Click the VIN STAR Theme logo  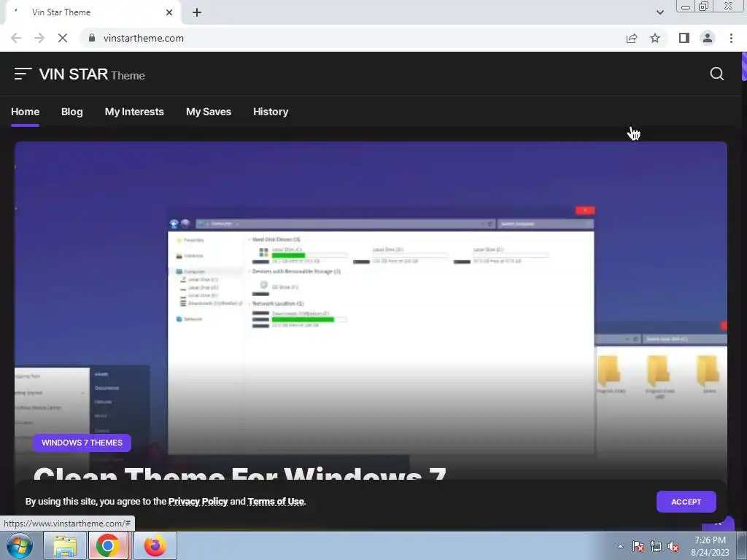92,74
